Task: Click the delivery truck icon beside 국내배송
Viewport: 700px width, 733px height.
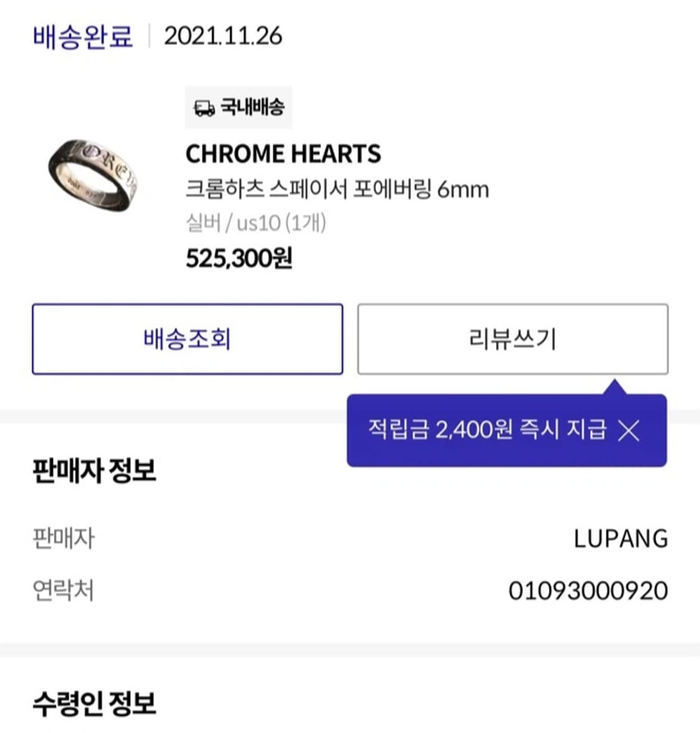Action: coord(202,108)
